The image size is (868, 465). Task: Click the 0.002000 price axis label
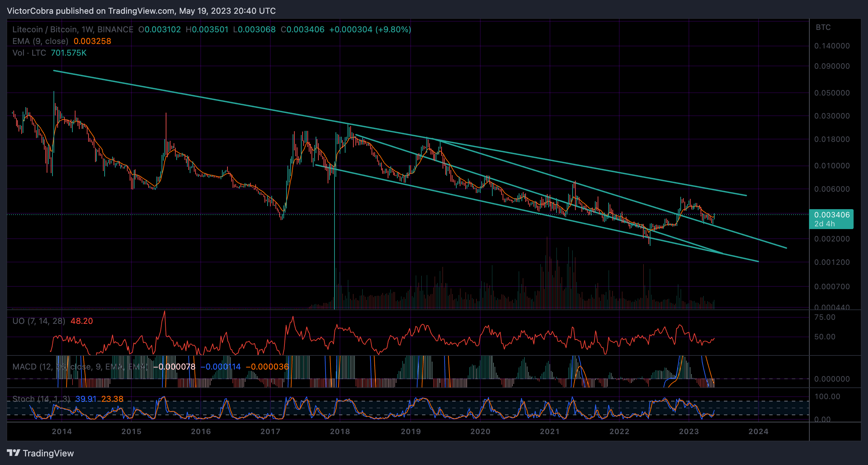tap(832, 239)
